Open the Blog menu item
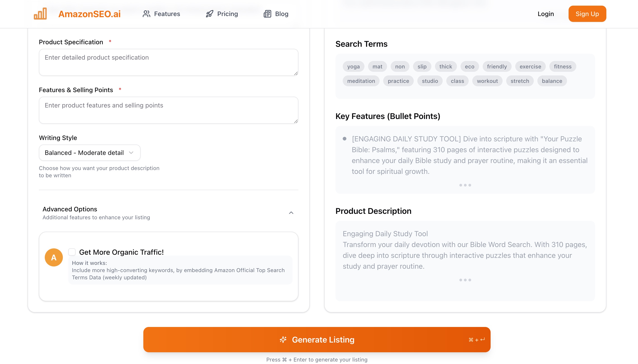The width and height of the screenshot is (638, 364). (x=276, y=14)
